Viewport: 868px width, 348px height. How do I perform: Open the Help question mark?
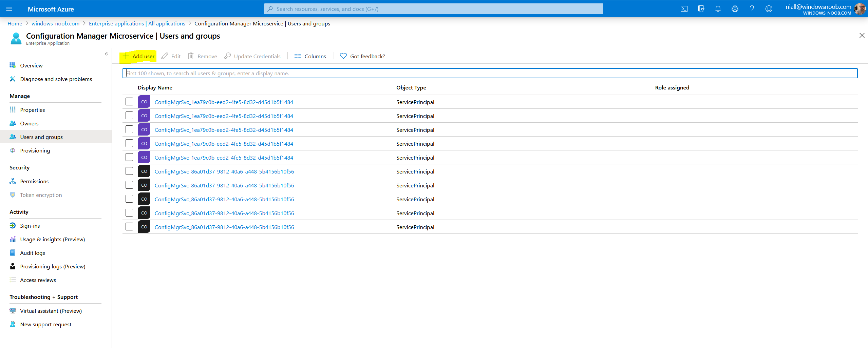tap(752, 9)
